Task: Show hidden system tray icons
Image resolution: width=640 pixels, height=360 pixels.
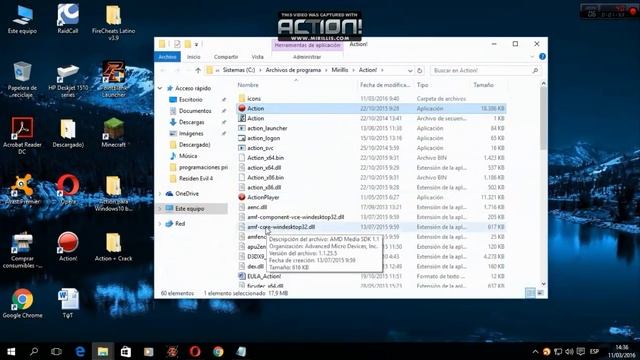Action: pyautogui.click(x=535, y=351)
